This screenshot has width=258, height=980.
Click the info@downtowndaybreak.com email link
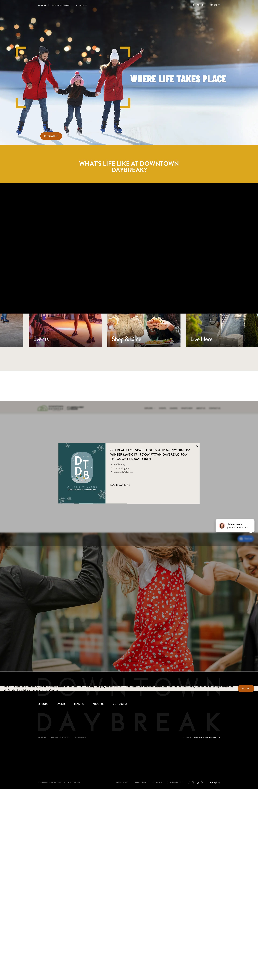(x=206, y=737)
